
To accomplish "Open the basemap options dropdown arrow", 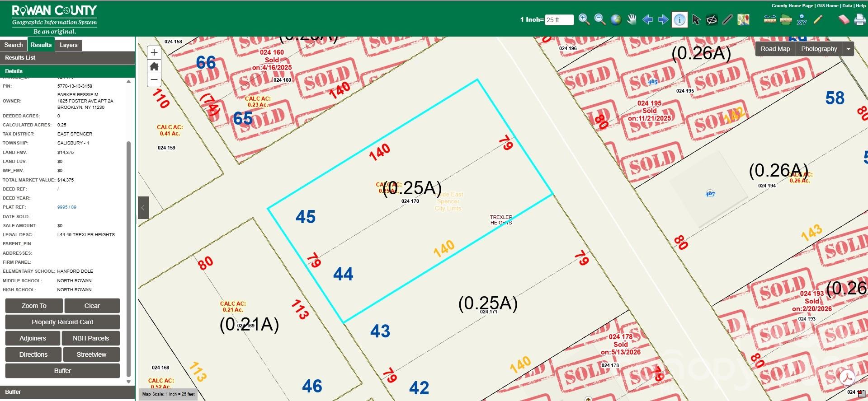I will coord(849,49).
